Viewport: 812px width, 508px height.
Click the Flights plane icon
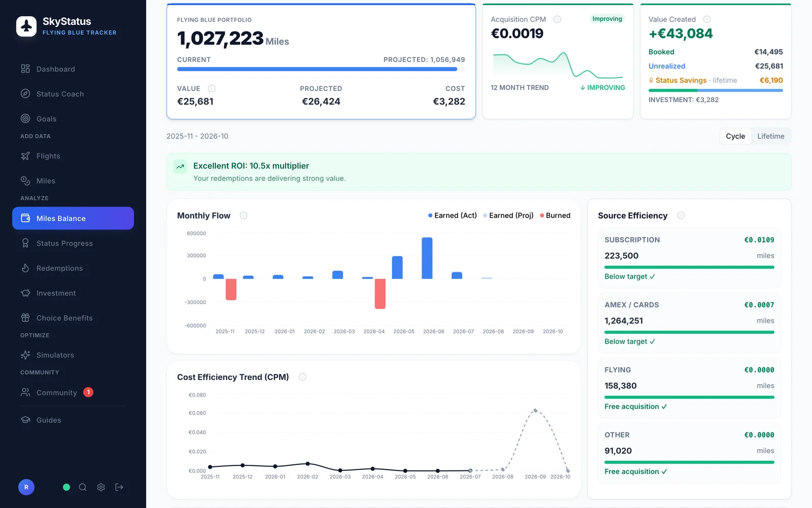(25, 156)
